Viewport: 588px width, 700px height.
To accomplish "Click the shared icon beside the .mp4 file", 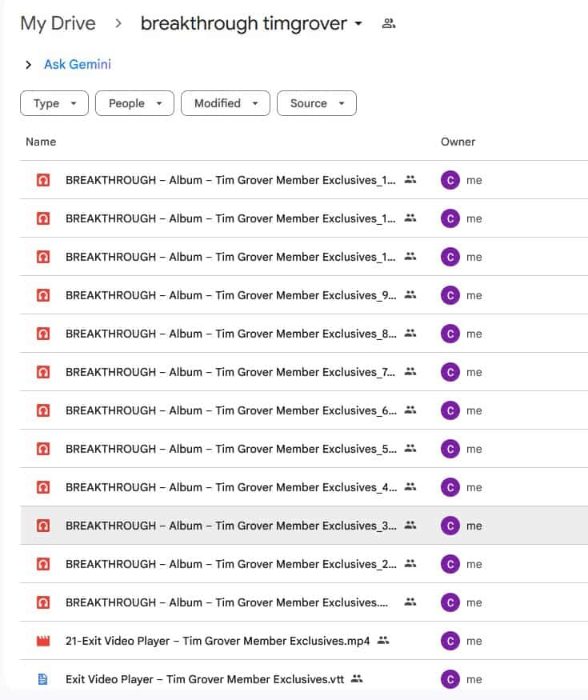I will tap(383, 641).
